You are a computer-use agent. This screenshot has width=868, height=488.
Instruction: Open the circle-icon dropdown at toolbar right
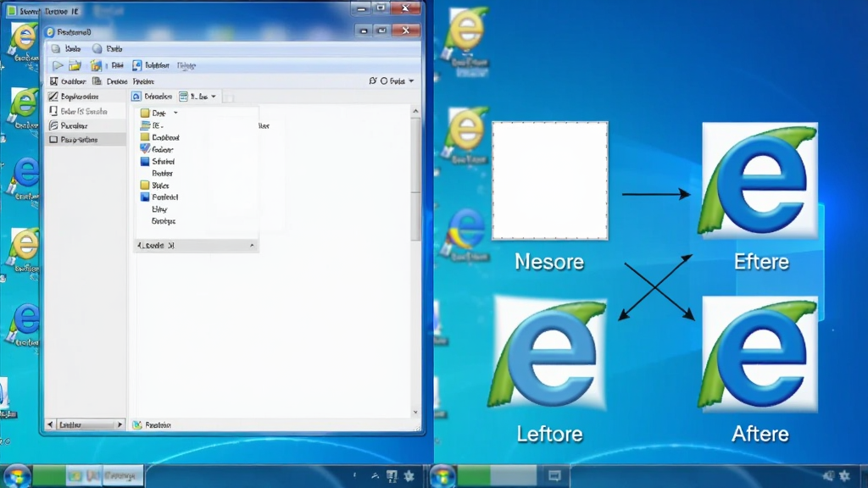(398, 80)
